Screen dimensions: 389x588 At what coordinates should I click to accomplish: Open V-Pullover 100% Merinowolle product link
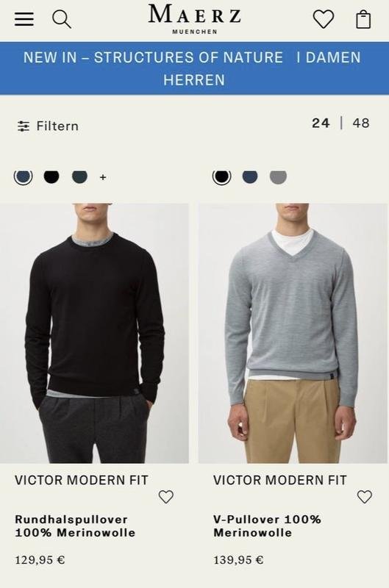(x=267, y=526)
